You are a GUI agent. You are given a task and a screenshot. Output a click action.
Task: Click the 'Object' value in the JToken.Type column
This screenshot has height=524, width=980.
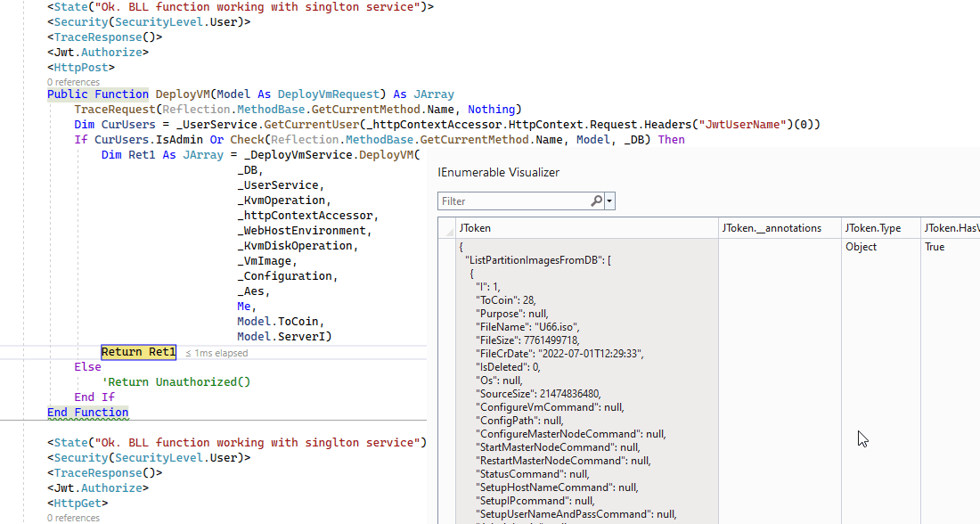(860, 246)
